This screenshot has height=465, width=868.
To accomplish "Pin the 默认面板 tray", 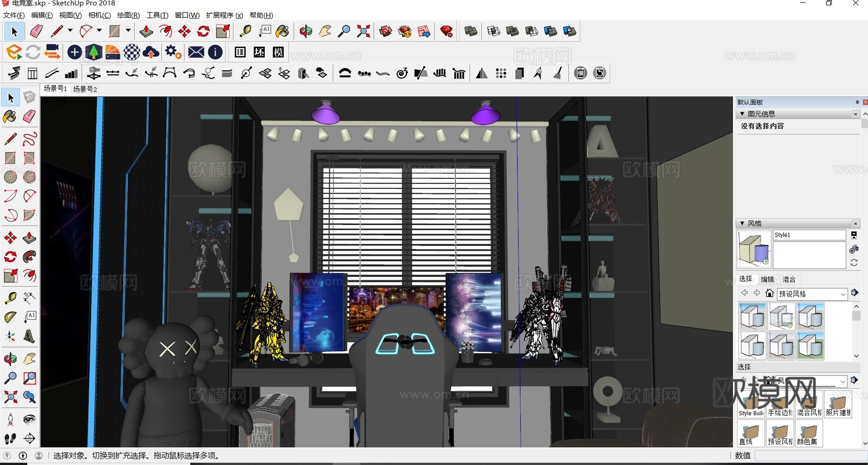I will 857,102.
